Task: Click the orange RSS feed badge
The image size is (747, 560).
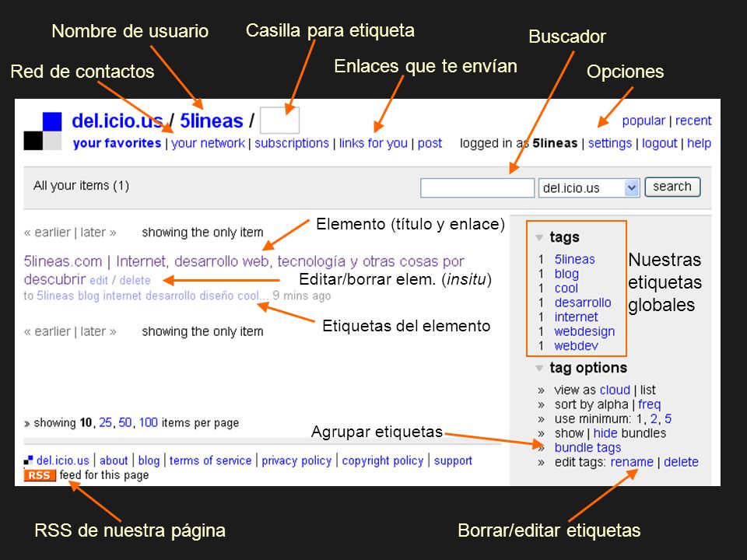Action: click(x=40, y=475)
